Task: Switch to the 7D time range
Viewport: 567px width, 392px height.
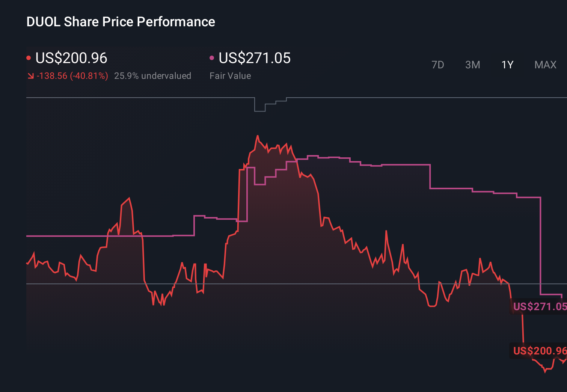Action: click(438, 65)
